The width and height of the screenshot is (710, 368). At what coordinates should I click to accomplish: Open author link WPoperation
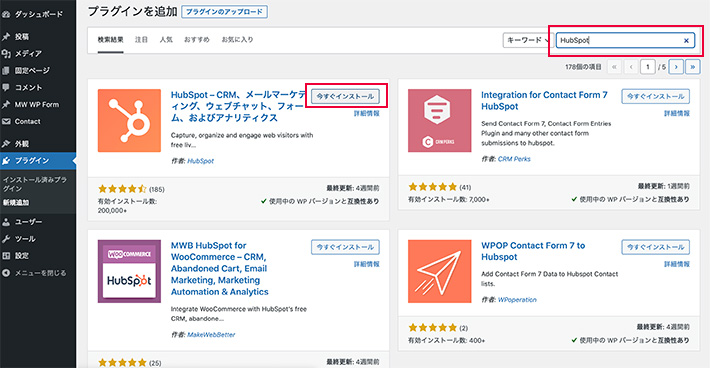517,300
